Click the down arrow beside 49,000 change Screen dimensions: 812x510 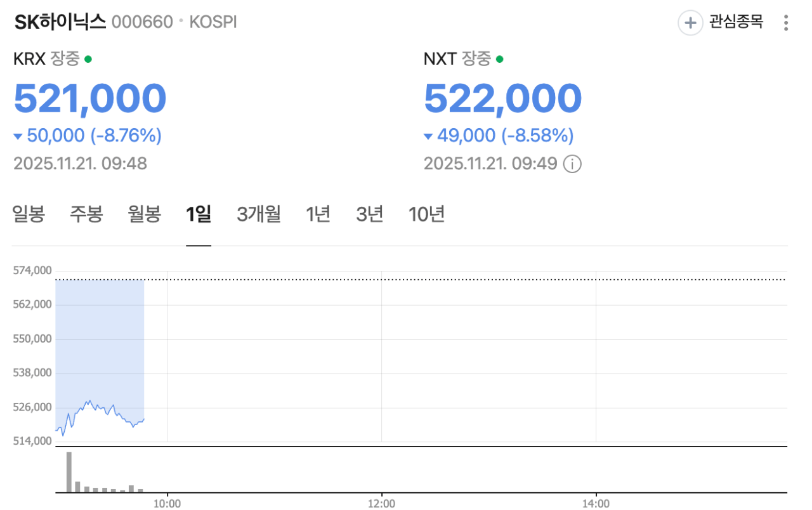pos(428,136)
